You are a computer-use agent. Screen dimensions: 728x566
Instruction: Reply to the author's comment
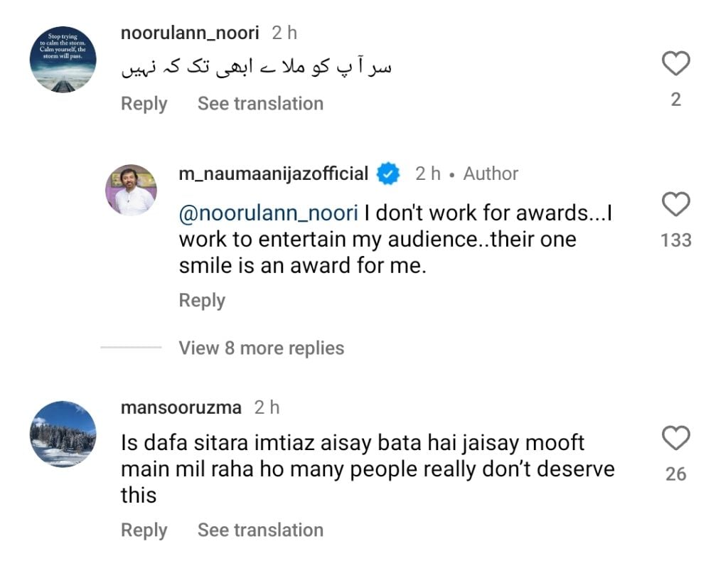coord(202,301)
